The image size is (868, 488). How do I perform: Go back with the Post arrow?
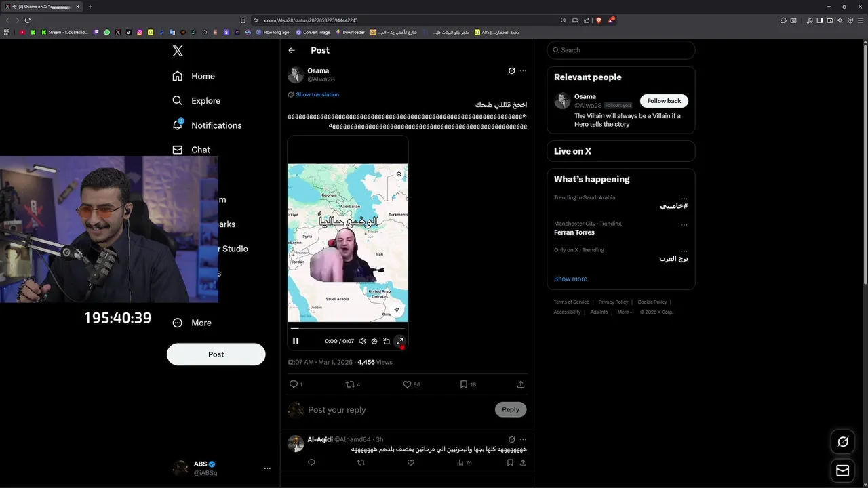point(292,50)
